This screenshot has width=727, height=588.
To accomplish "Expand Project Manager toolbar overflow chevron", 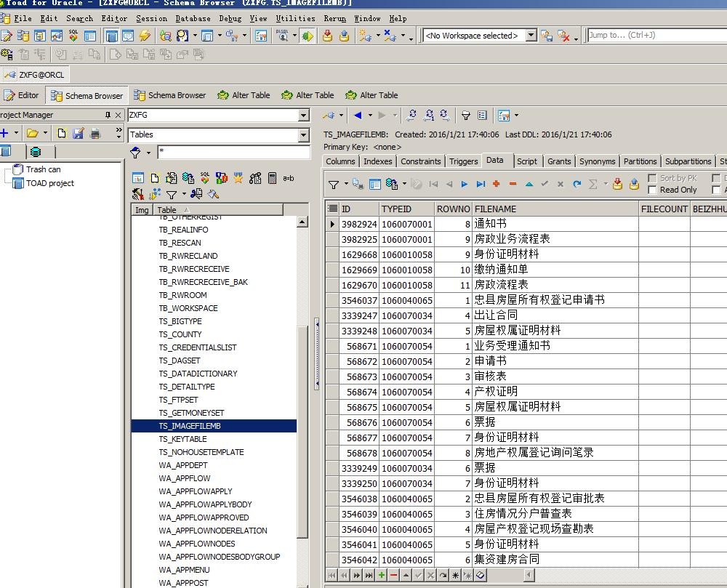I will [119, 134].
